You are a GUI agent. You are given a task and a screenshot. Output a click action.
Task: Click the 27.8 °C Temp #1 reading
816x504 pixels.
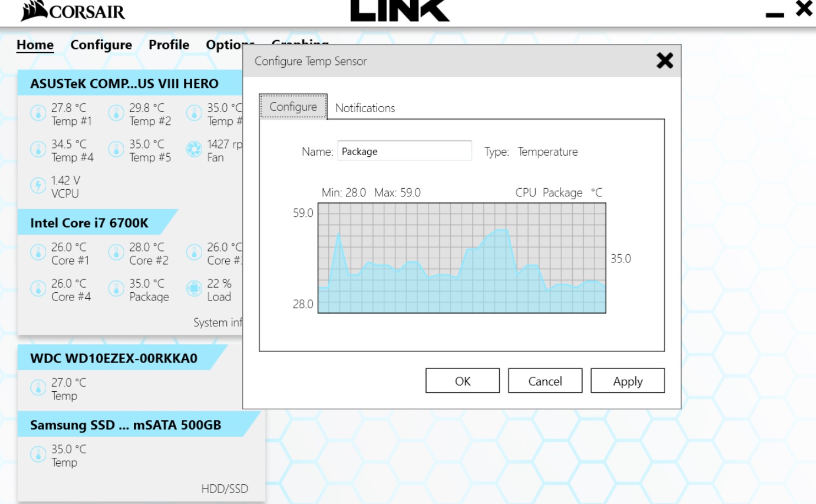(69, 108)
